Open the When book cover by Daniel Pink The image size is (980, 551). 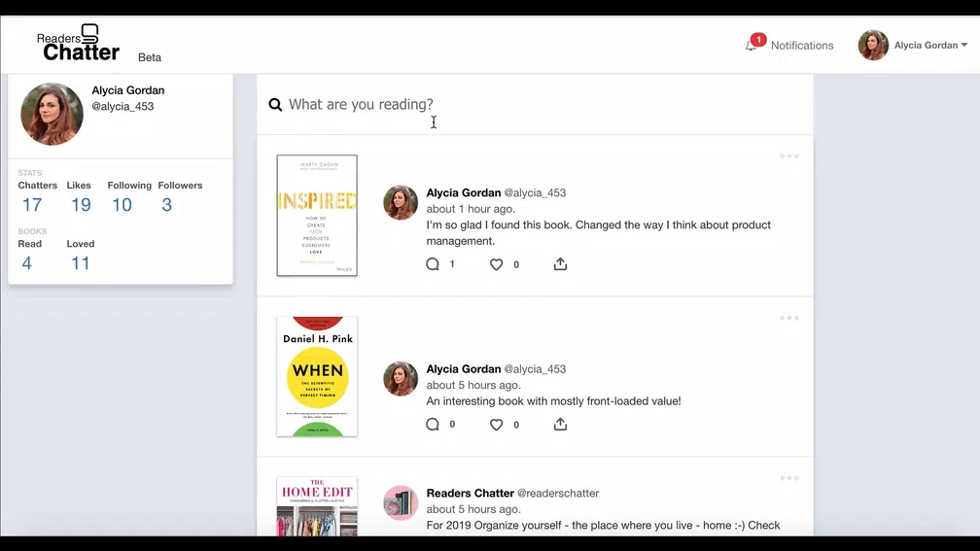(317, 377)
